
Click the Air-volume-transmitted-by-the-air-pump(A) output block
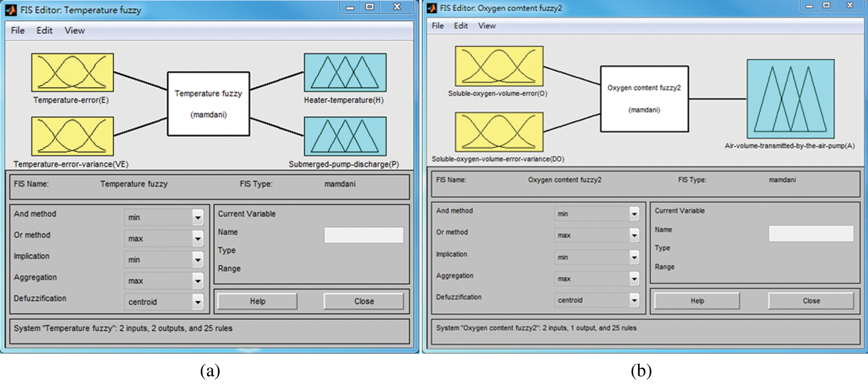(x=791, y=99)
